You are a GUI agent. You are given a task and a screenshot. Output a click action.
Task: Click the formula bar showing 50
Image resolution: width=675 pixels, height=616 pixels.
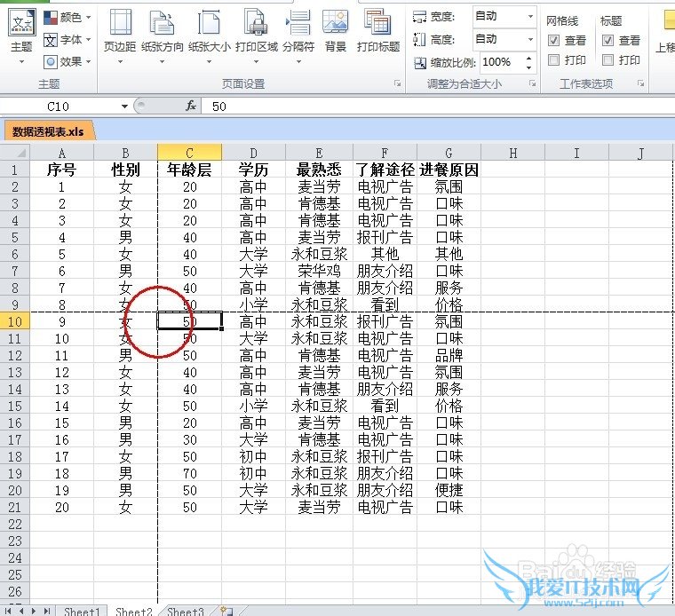tap(437, 107)
